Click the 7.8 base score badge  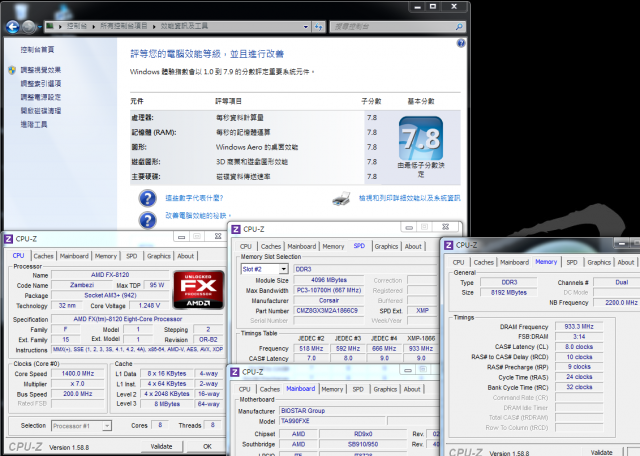pos(421,138)
